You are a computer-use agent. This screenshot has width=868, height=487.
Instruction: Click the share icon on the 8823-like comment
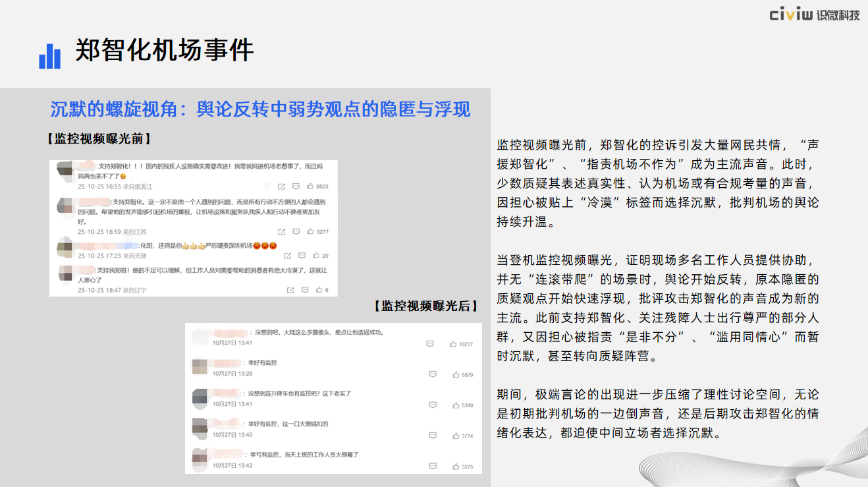coord(282,186)
